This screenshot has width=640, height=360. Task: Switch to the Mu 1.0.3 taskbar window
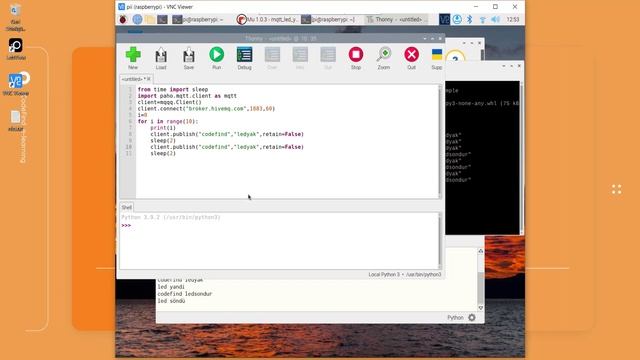pos(268,19)
